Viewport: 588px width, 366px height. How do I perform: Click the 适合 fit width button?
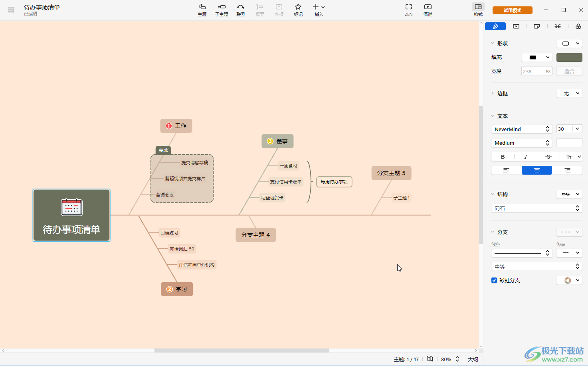(x=569, y=71)
